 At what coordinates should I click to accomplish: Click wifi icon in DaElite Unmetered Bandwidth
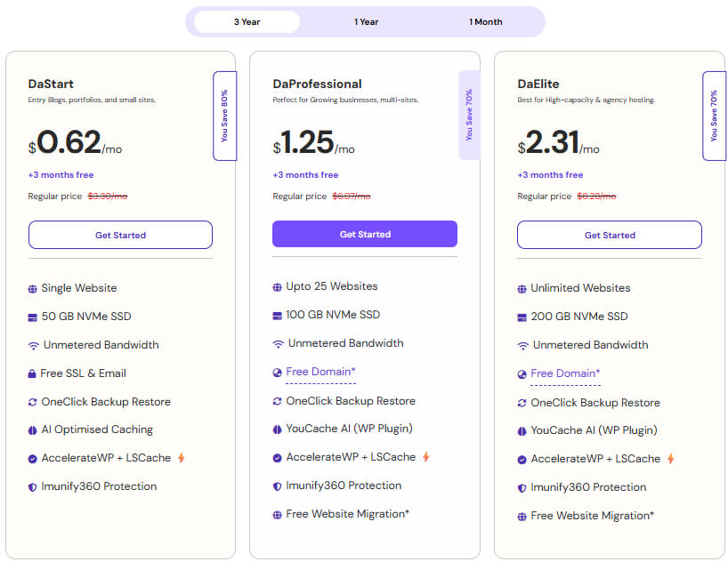tap(522, 346)
